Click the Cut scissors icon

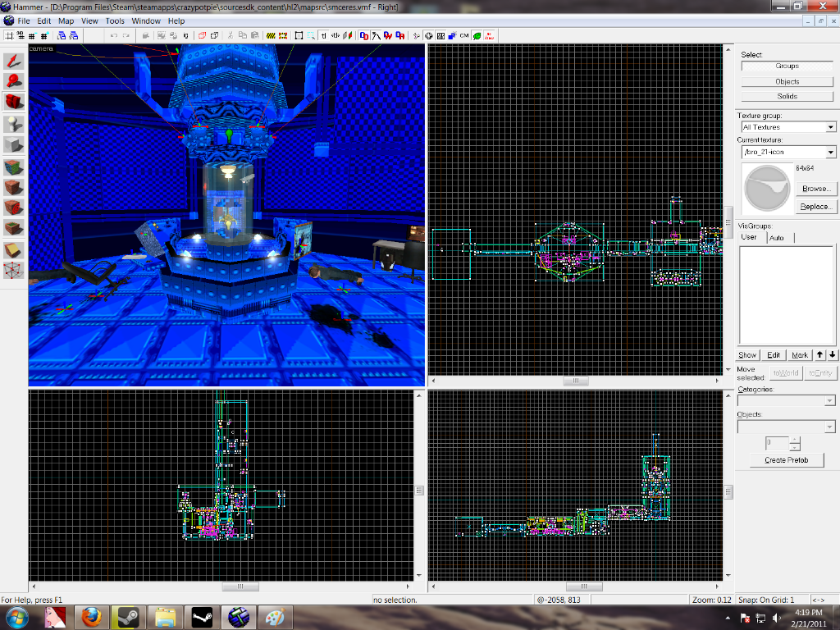coord(231,36)
